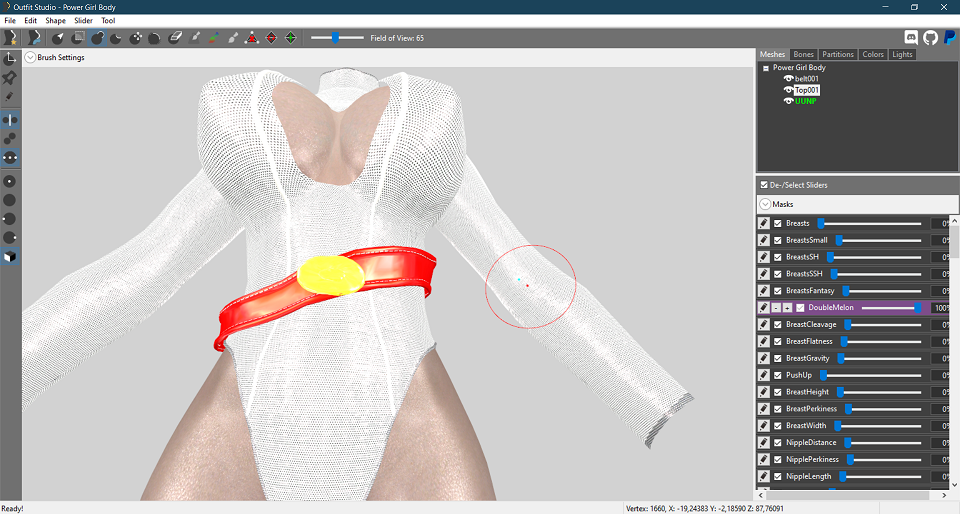Click the BreastCleavage slider track
Screen dimensions: 960x514
click(883, 325)
